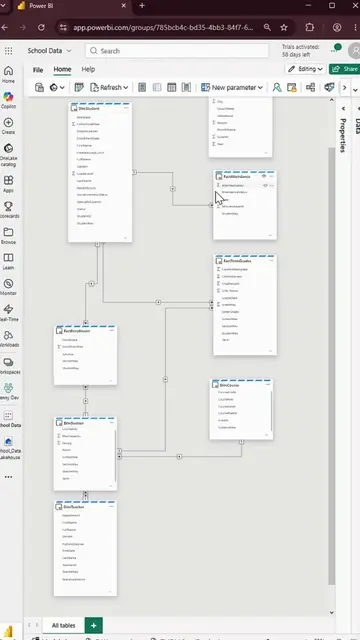This screenshot has height=640, width=360.
Task: Toggle visibility eye on FactAttendance table header
Action: coord(264,176)
